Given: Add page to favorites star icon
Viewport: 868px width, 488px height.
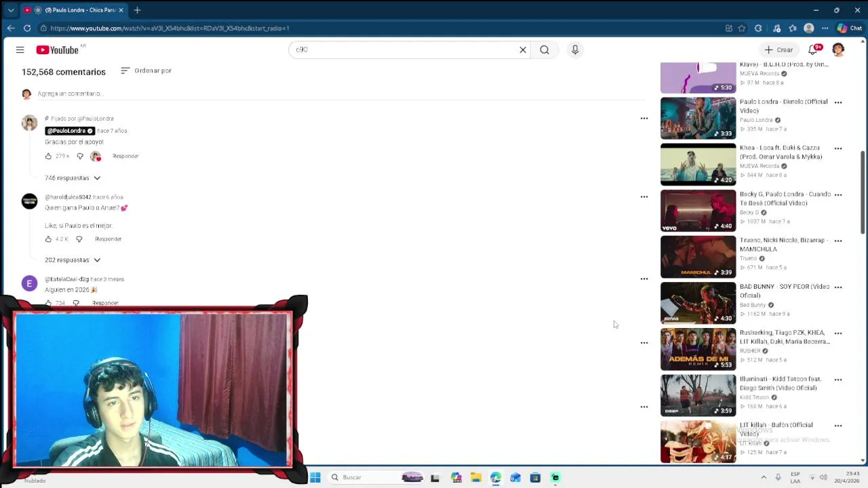Looking at the screenshot, I should [x=742, y=28].
